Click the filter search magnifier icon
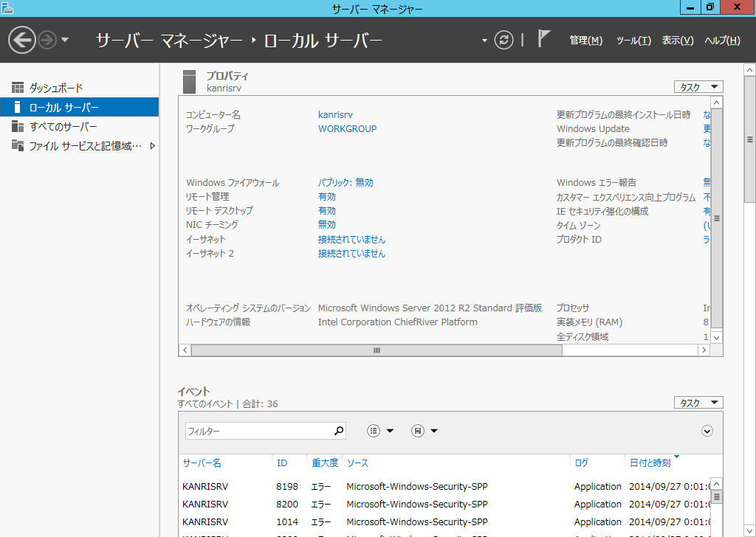The height and width of the screenshot is (537, 756). 339,431
